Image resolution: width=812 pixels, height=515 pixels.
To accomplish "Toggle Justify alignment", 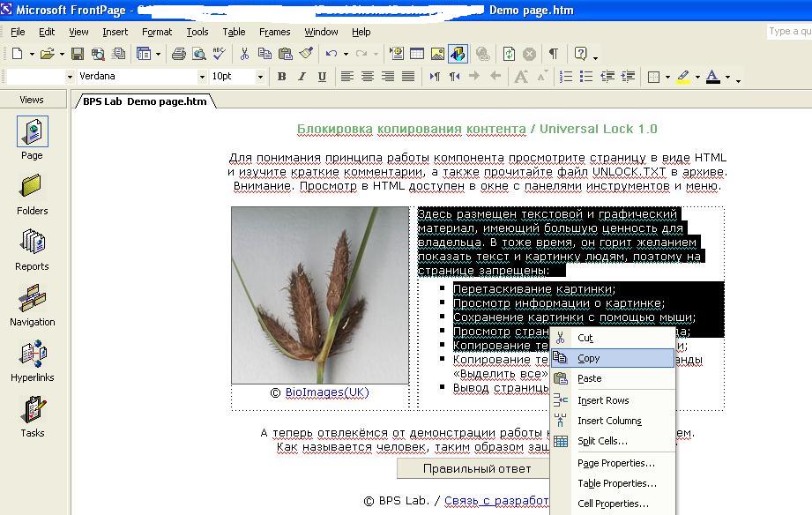I will tap(408, 77).
